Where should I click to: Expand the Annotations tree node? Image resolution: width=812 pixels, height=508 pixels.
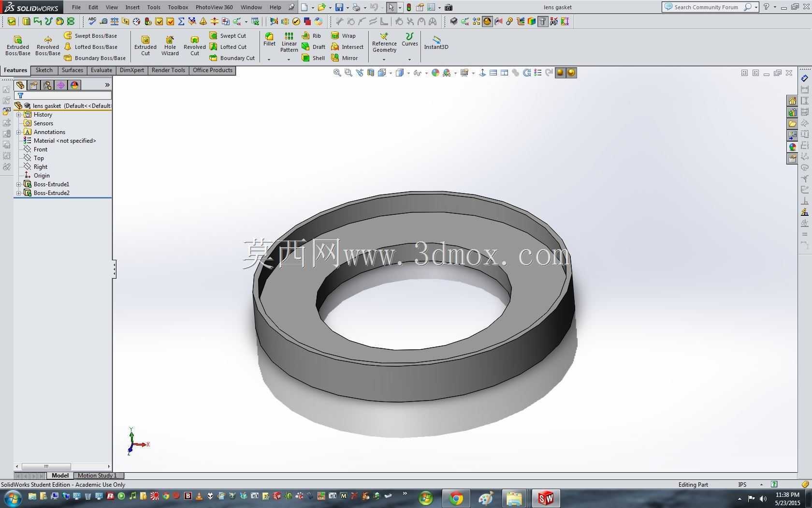click(x=19, y=132)
